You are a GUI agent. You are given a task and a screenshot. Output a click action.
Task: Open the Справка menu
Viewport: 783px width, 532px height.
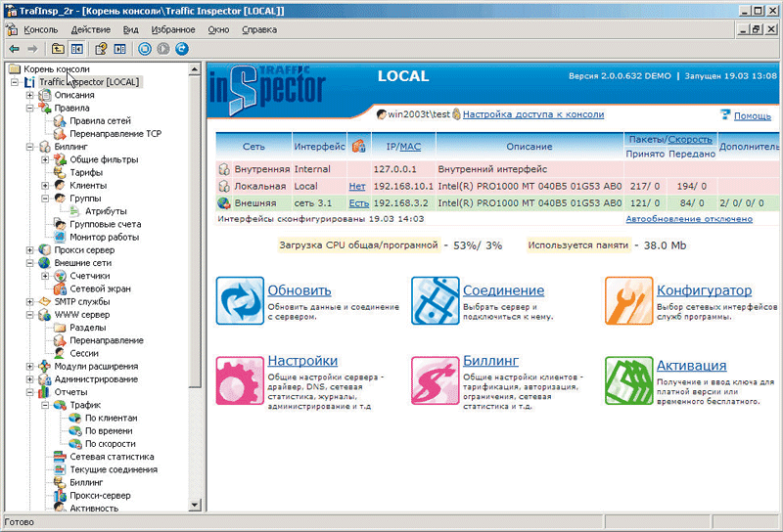tap(259, 30)
